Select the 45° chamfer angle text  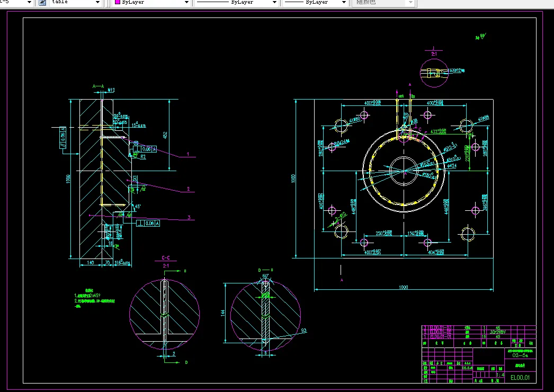pos(138,207)
